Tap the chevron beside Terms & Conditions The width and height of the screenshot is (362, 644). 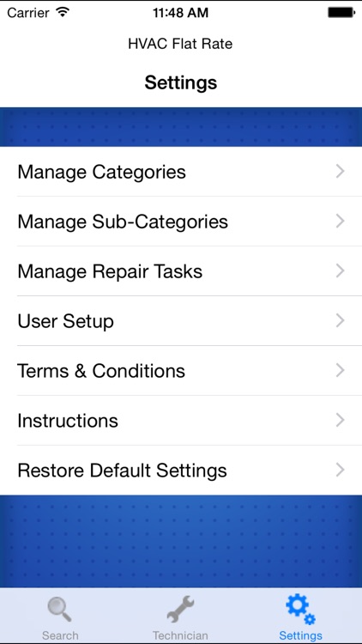(340, 370)
